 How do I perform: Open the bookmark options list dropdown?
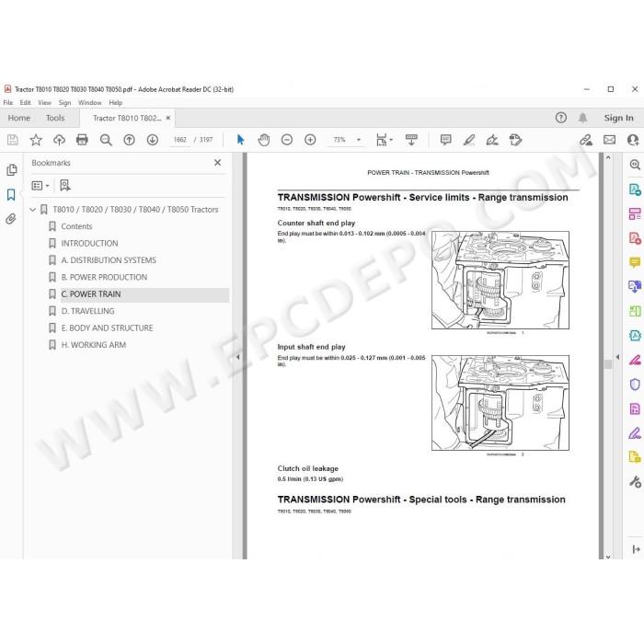(40, 186)
